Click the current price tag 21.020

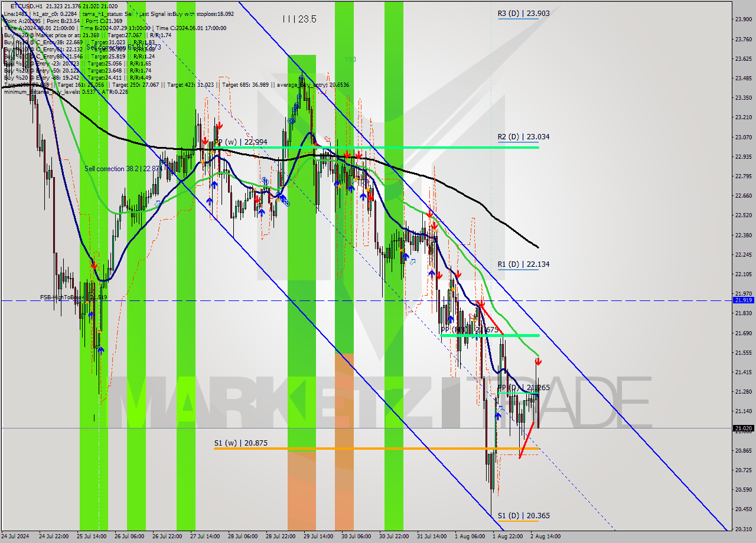743,428
